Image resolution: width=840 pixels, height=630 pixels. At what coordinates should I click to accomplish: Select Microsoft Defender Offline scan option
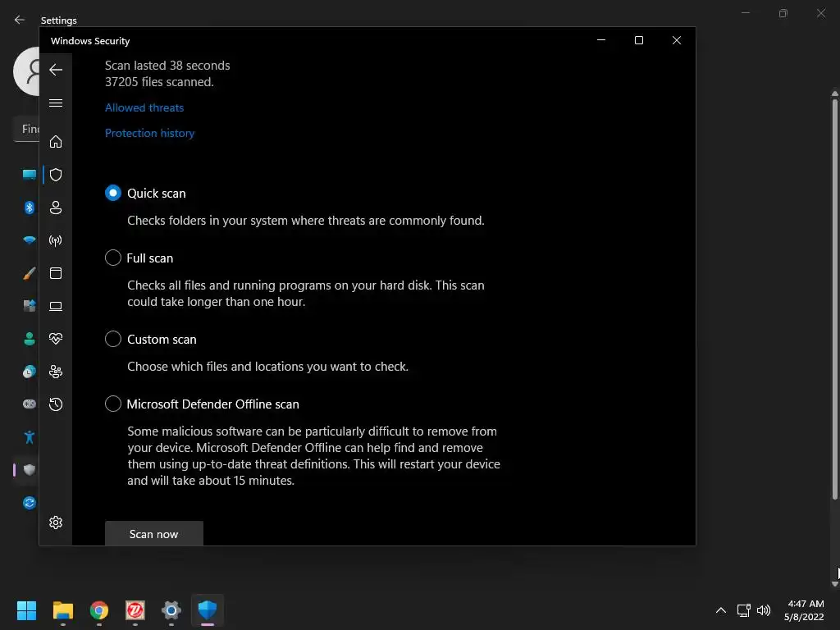click(x=113, y=404)
